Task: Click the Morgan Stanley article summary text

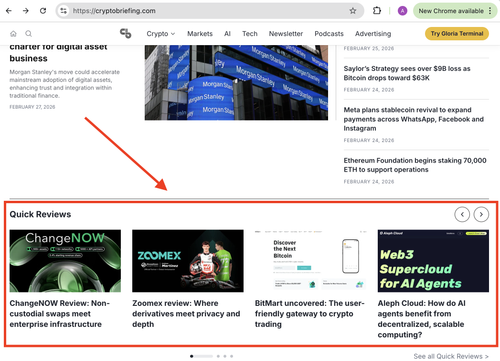Action: (64, 84)
